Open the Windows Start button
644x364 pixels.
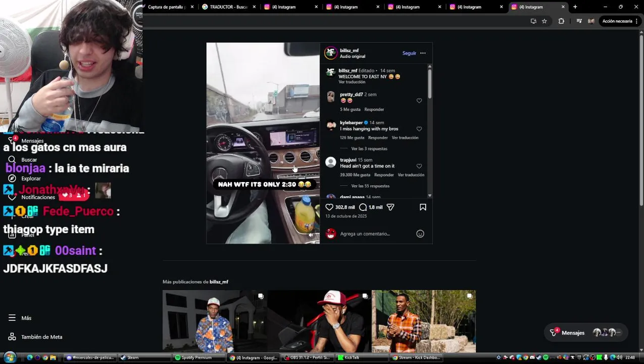10,357
